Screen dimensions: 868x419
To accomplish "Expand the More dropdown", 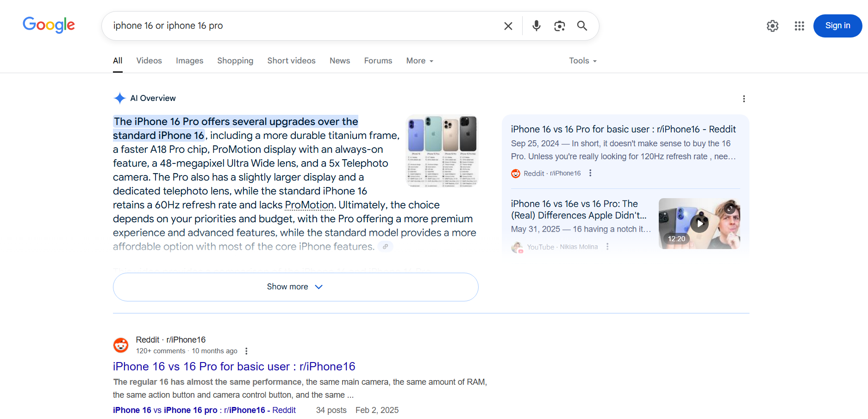I will (420, 61).
